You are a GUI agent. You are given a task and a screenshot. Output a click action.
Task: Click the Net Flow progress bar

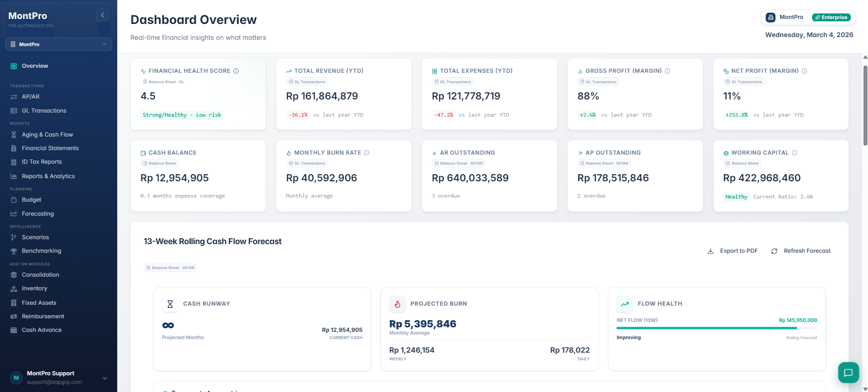[716, 328]
